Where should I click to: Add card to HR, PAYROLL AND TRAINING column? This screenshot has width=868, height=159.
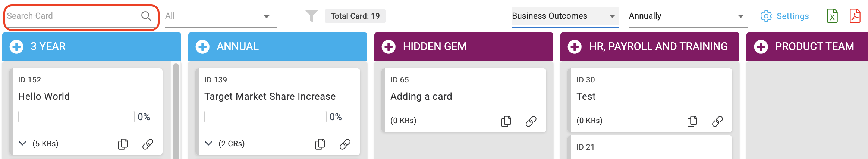click(575, 47)
